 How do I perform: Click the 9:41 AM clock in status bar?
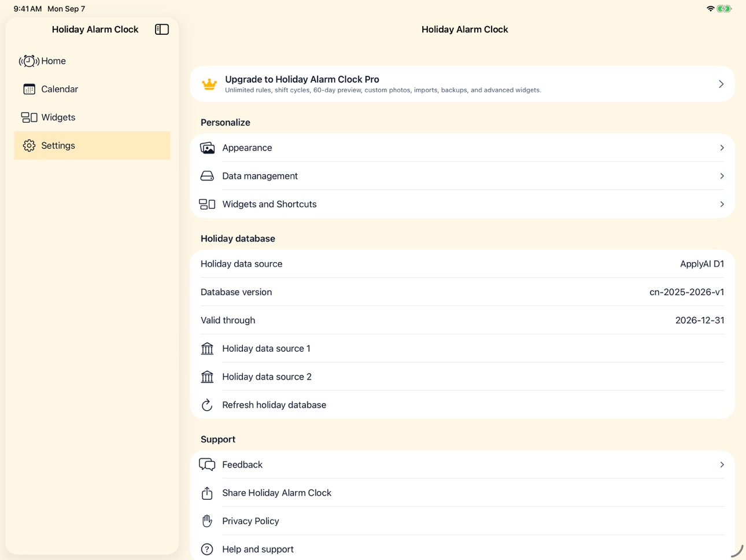point(28,9)
